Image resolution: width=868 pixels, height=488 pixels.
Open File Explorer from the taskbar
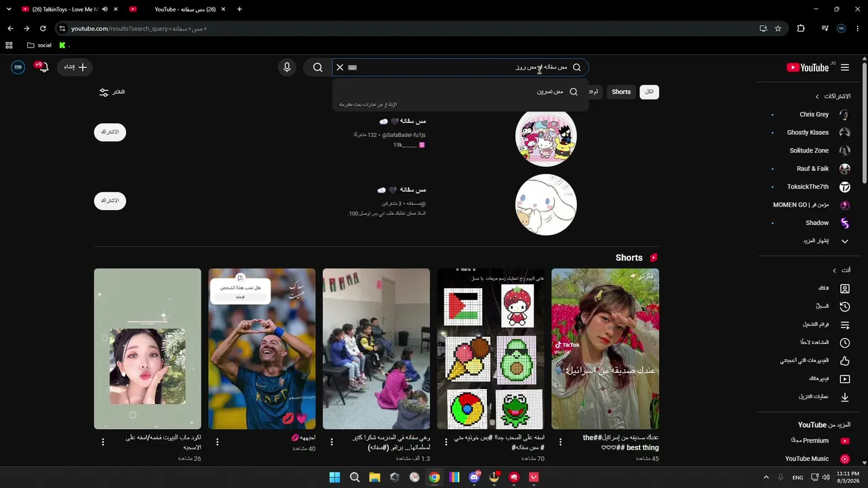point(374,477)
